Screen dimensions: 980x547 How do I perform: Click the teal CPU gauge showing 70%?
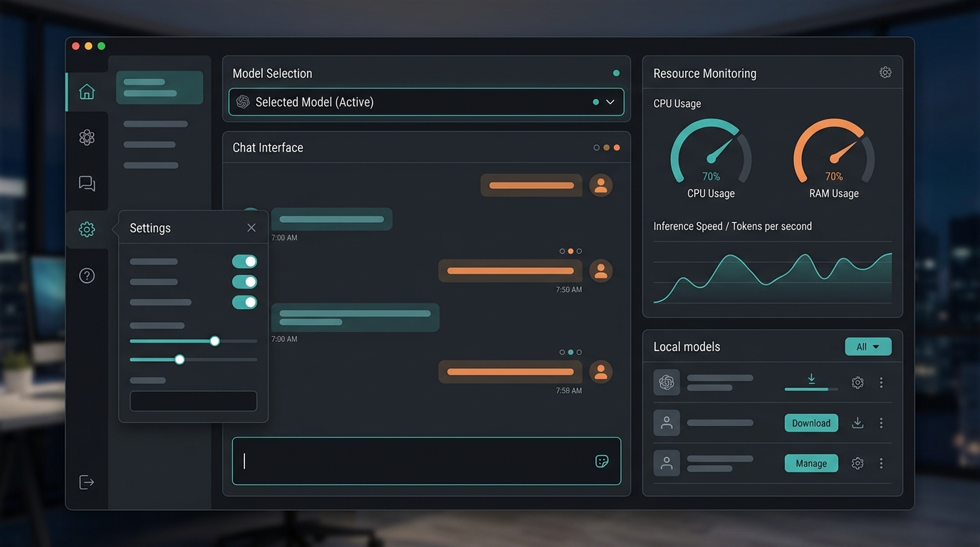[x=711, y=151]
